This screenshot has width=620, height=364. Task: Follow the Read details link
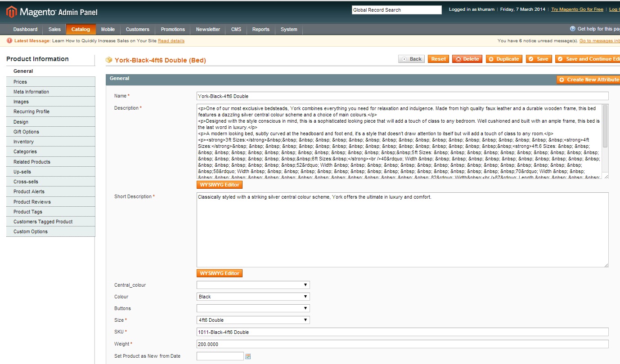[171, 41]
